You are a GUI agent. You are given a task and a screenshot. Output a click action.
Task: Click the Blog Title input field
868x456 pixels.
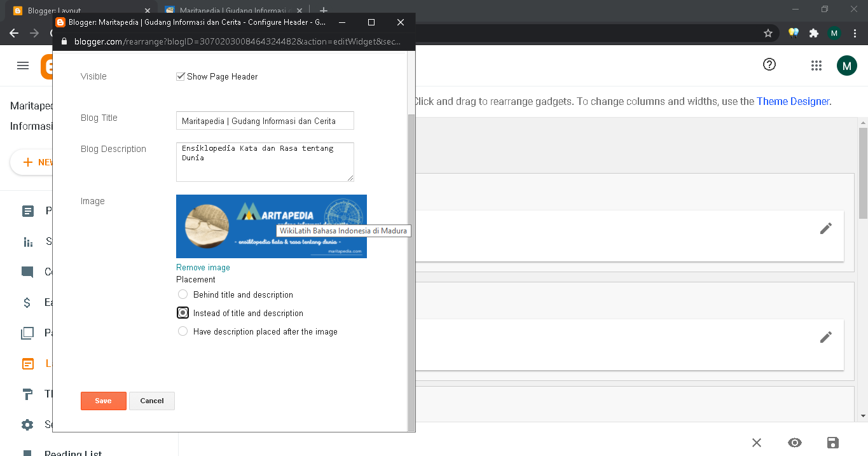point(265,121)
